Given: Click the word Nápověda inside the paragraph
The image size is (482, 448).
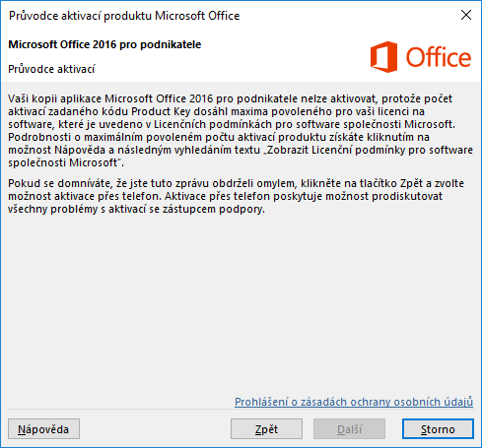Looking at the screenshot, I should [80, 150].
